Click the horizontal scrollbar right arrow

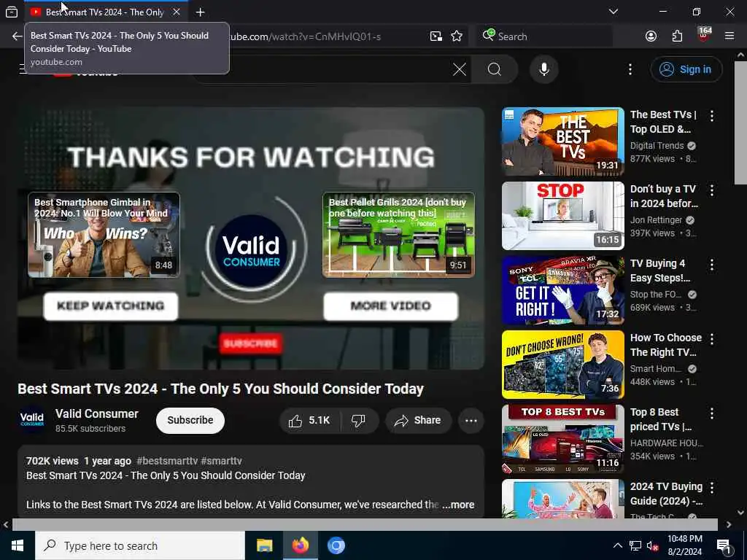[729, 524]
